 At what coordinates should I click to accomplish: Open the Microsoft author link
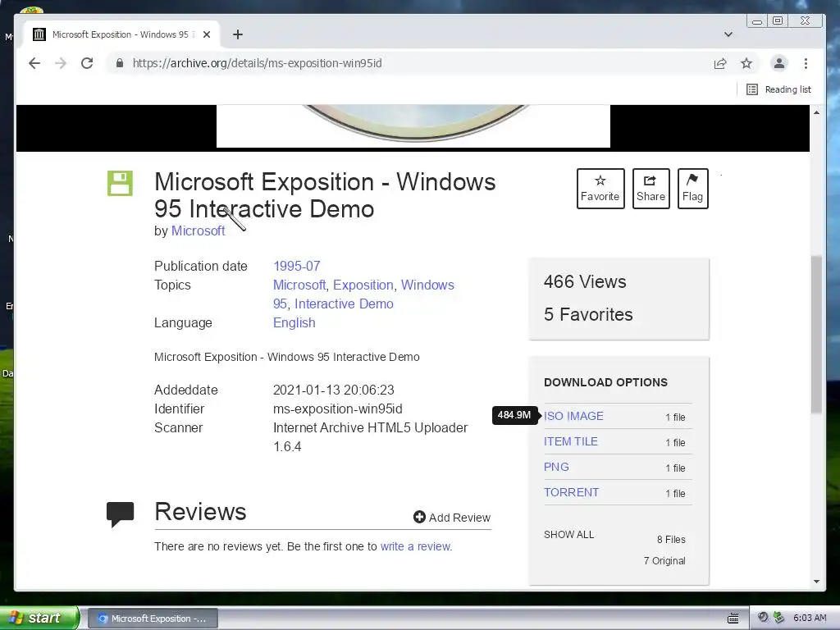click(199, 231)
